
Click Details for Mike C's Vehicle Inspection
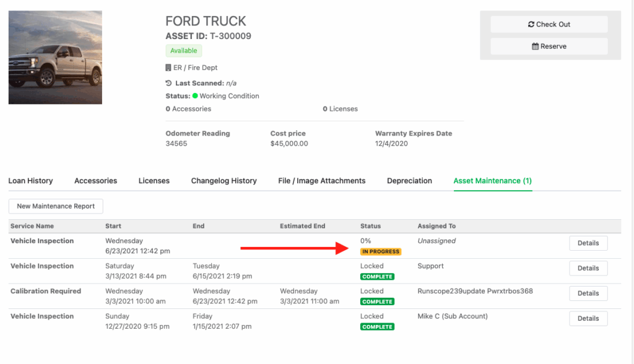(x=588, y=318)
